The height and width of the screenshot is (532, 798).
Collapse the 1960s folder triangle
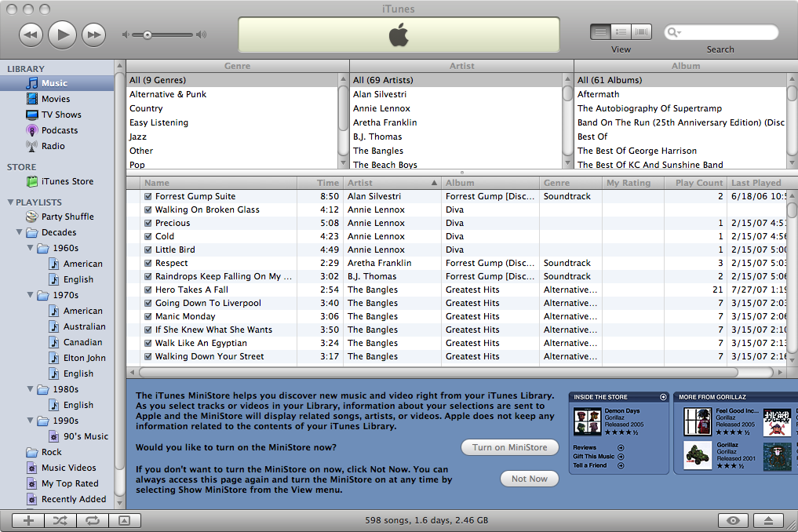[x=31, y=248]
